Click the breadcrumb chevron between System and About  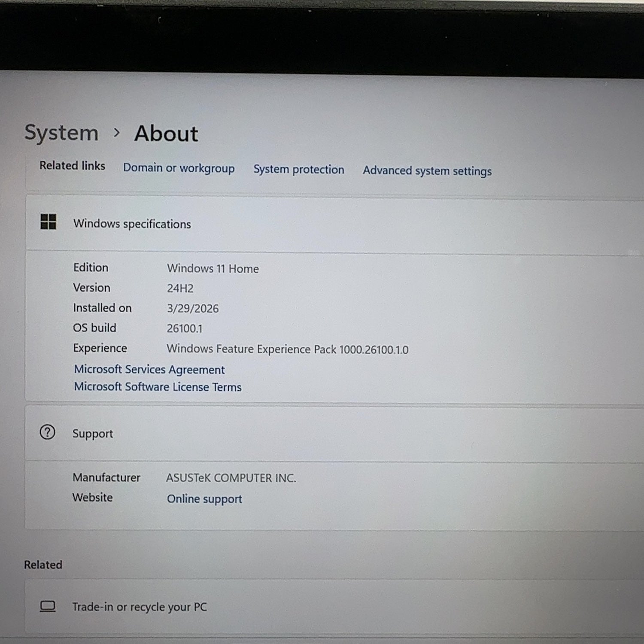click(x=116, y=133)
